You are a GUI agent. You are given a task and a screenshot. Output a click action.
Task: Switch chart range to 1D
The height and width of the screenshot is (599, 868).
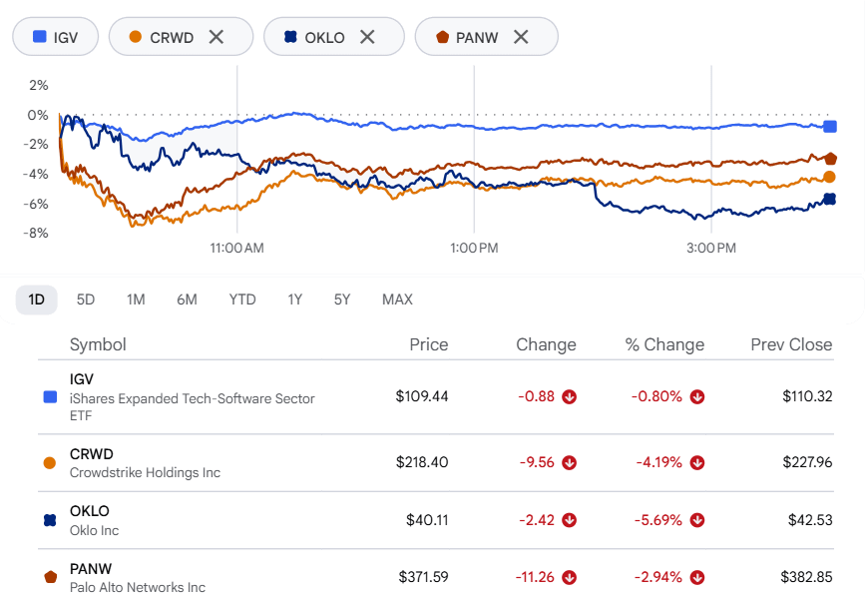(x=37, y=299)
